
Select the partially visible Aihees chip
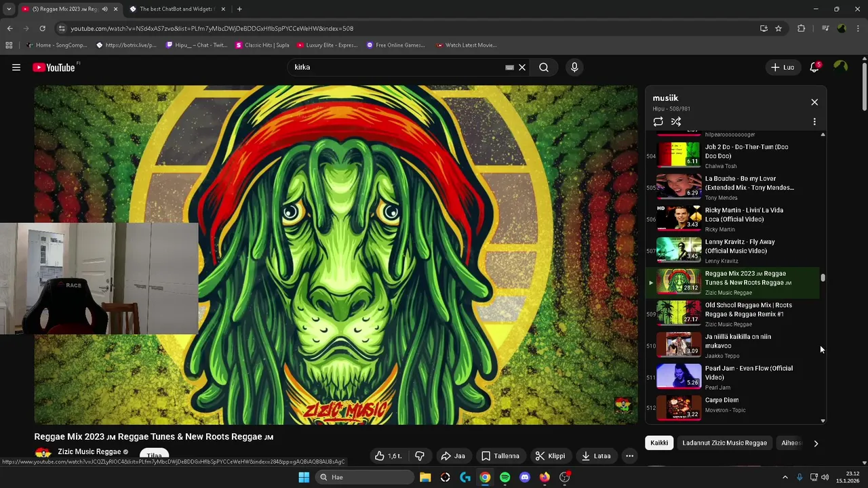[791, 443]
